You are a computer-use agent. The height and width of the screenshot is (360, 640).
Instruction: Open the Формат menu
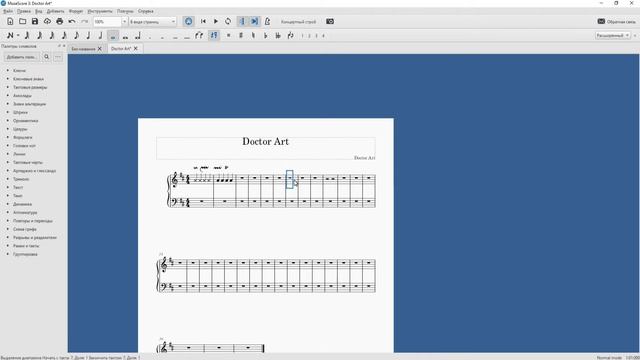[x=76, y=11]
